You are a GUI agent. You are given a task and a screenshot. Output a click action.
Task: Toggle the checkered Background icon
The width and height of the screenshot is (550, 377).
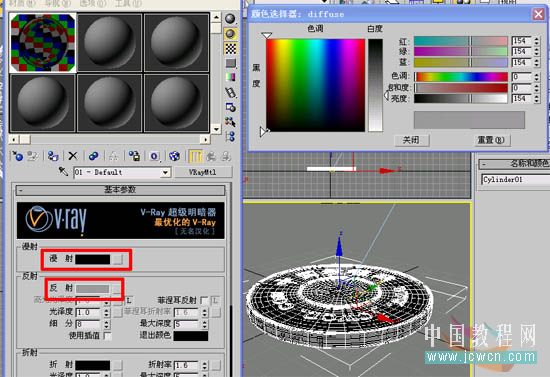[x=230, y=48]
